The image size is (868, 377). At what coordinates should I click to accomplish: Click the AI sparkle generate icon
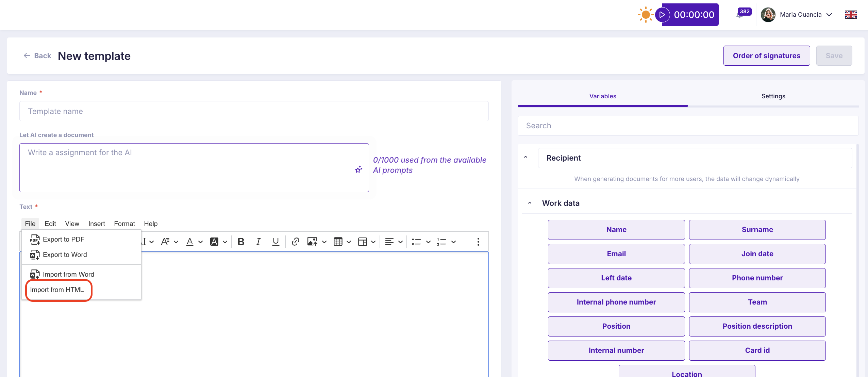coord(358,169)
